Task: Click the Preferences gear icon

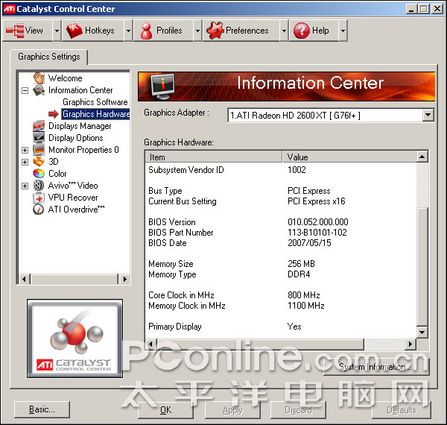Action: pyautogui.click(x=215, y=31)
